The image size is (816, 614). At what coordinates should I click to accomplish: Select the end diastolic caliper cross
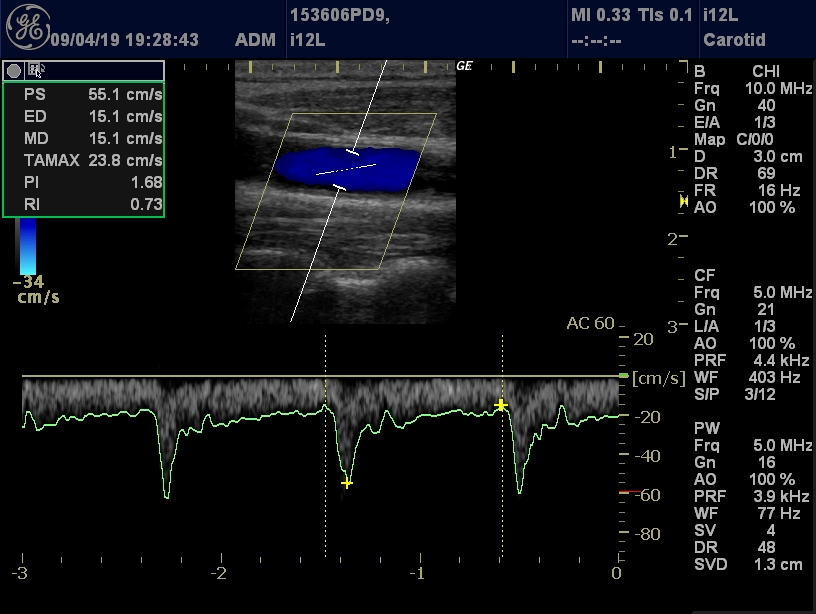pyautogui.click(x=502, y=405)
